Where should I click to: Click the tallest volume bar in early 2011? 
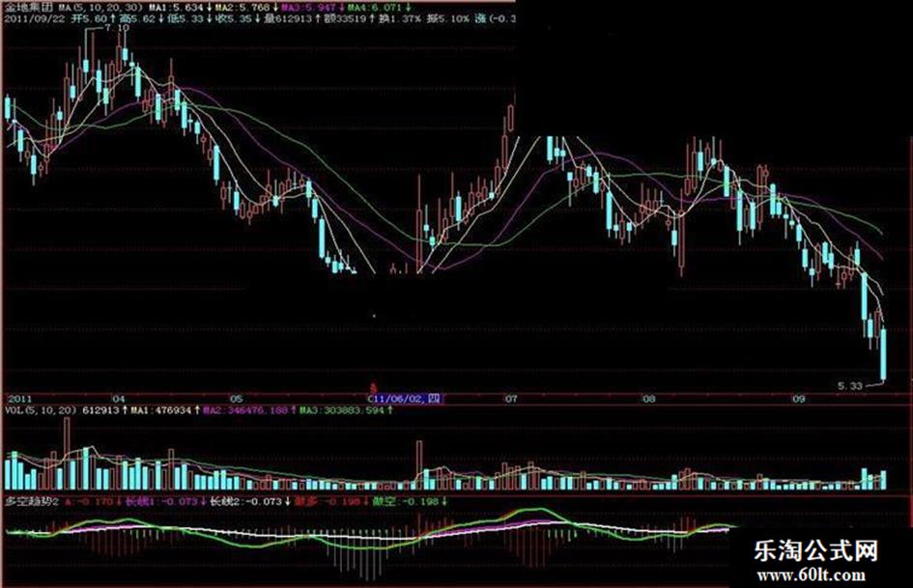coord(67,454)
